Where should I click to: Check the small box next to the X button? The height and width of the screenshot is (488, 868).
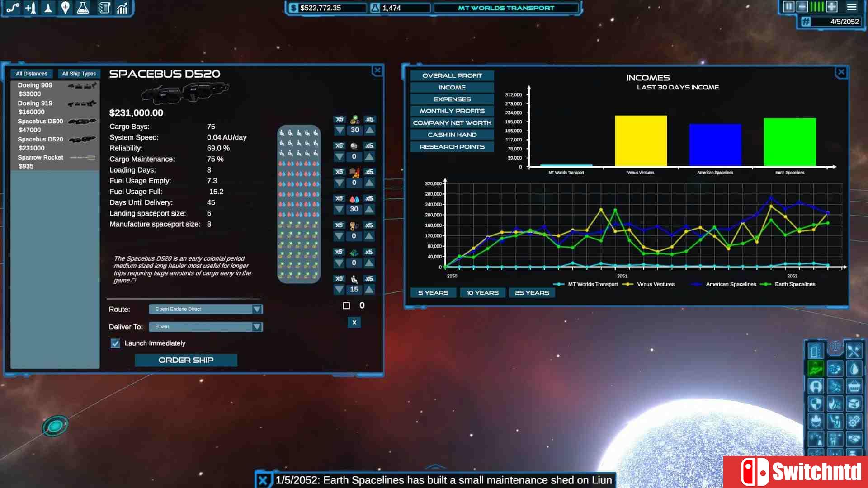coord(346,305)
